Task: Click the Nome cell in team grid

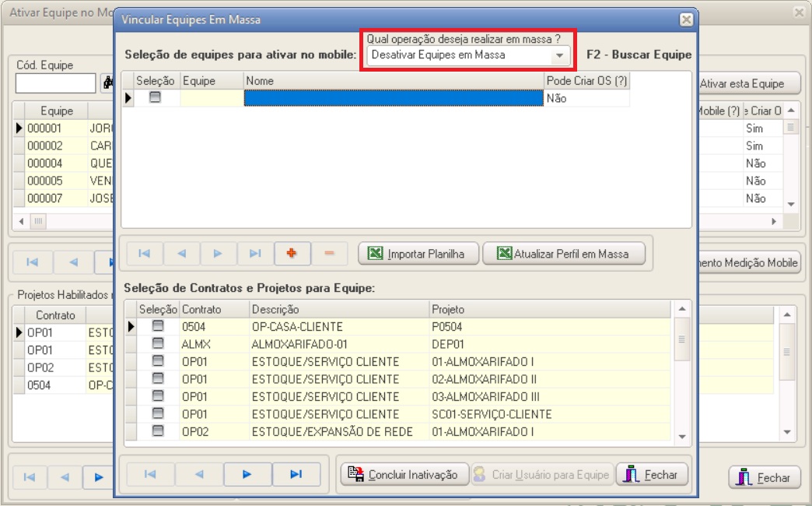Action: (x=393, y=98)
